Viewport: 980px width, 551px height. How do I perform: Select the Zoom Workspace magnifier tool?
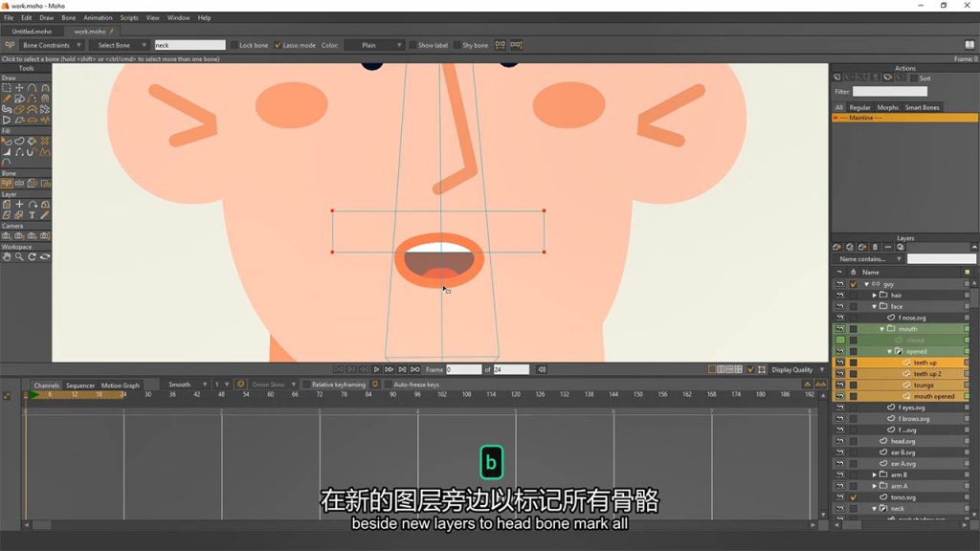tap(19, 256)
